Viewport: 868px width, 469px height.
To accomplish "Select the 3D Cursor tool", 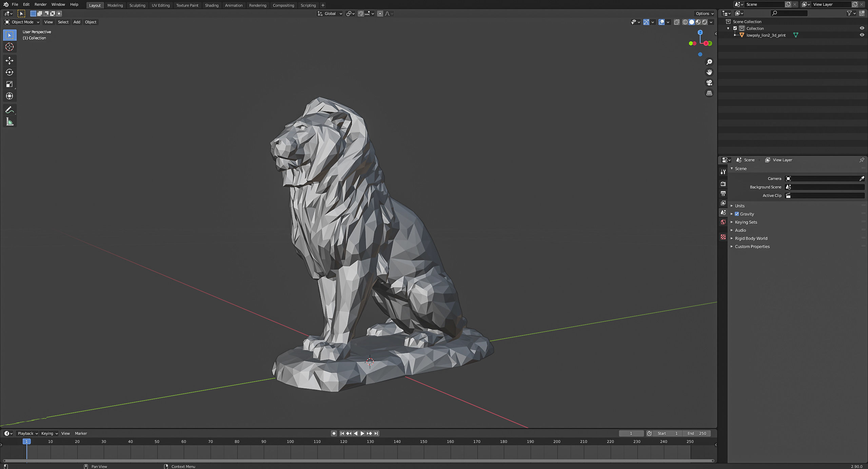I will 9,47.
